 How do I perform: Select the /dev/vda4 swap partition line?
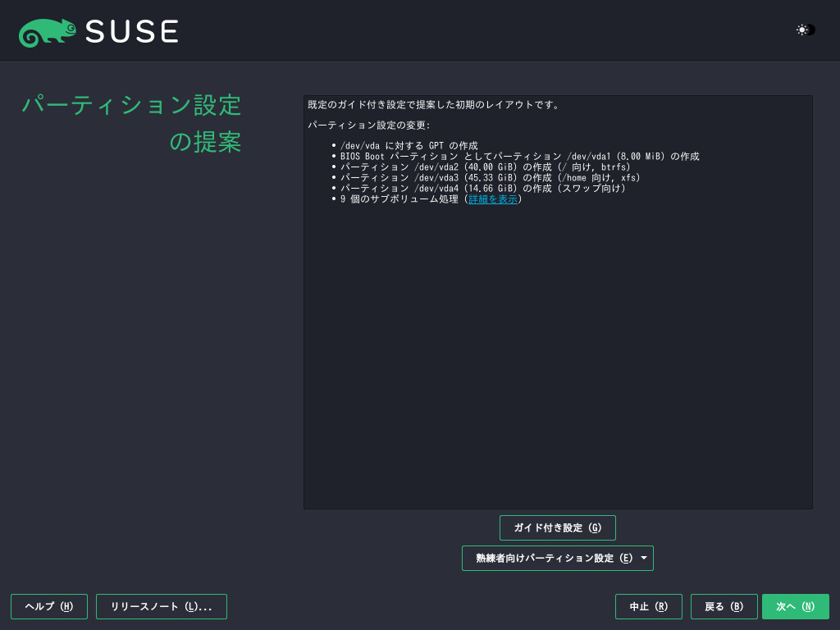pyautogui.click(x=482, y=188)
